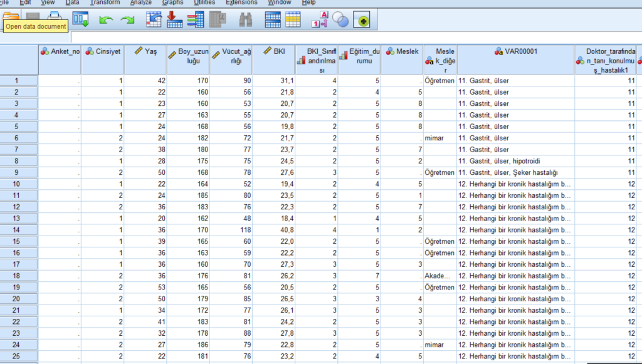Open the Variables info icon
The width and height of the screenshot is (642, 364).
196,19
